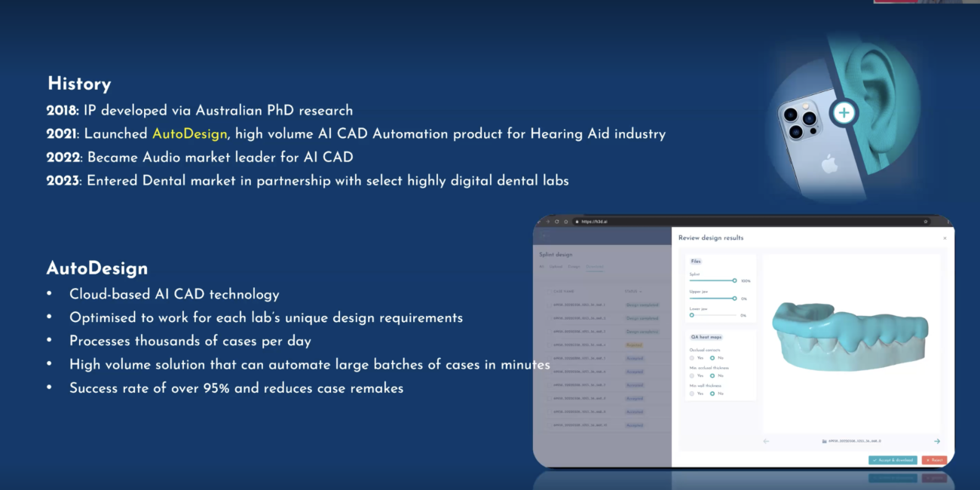Viewport: 980px width, 490px height.
Task: Close the Review design results dialog
Action: pos(945,238)
